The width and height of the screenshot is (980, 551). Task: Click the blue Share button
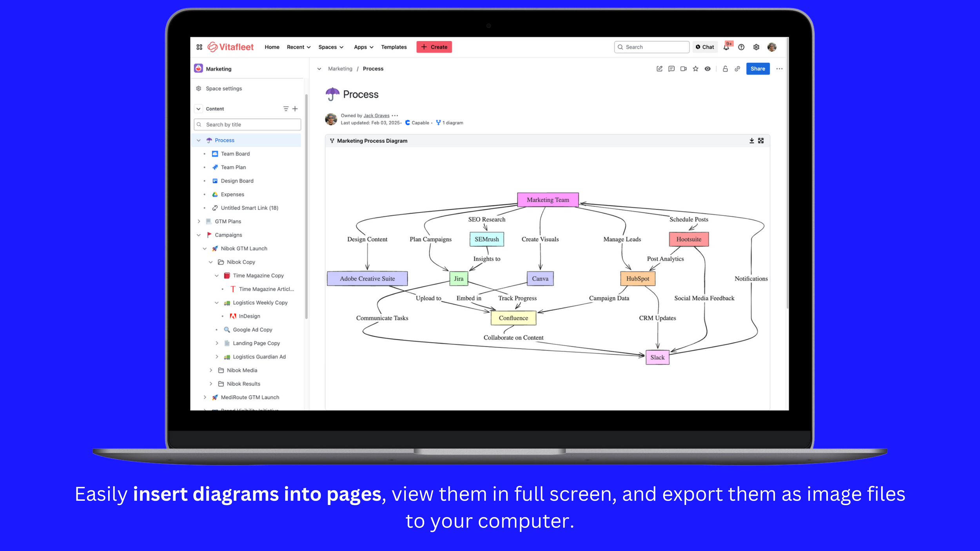point(758,69)
